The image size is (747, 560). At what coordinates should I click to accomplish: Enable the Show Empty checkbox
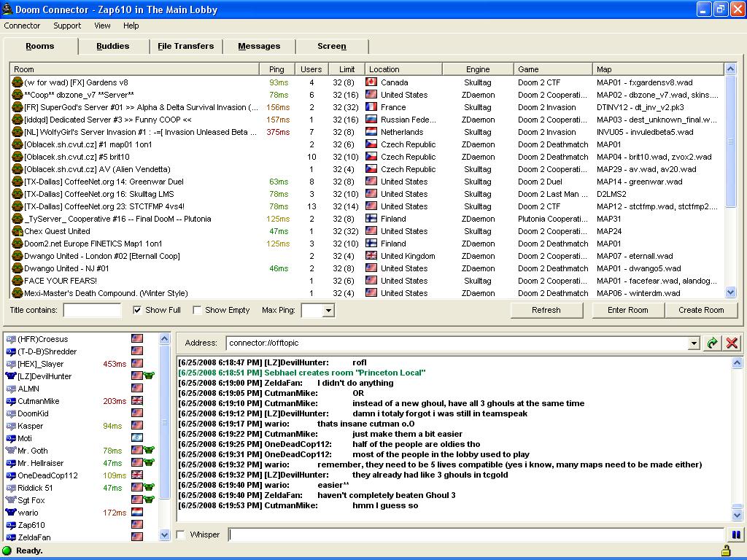pyautogui.click(x=197, y=310)
